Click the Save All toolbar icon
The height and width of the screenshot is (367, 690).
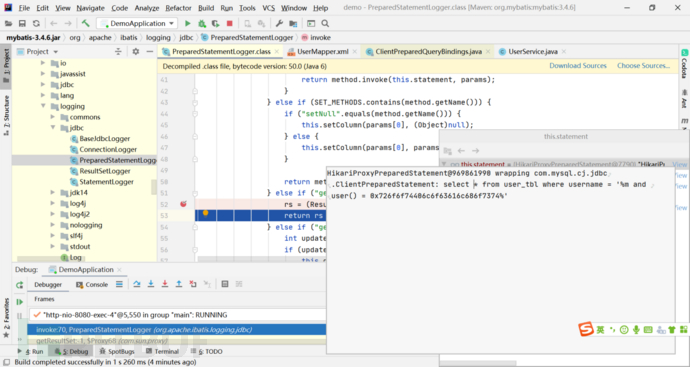22,23
